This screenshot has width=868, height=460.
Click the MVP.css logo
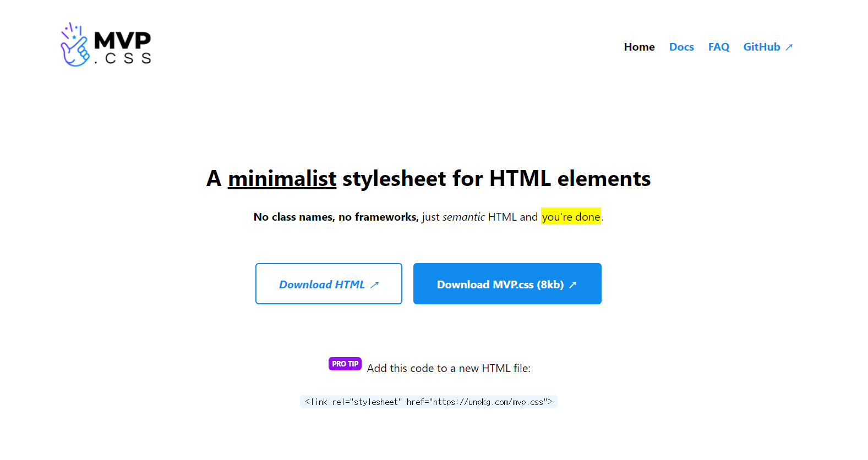[106, 45]
